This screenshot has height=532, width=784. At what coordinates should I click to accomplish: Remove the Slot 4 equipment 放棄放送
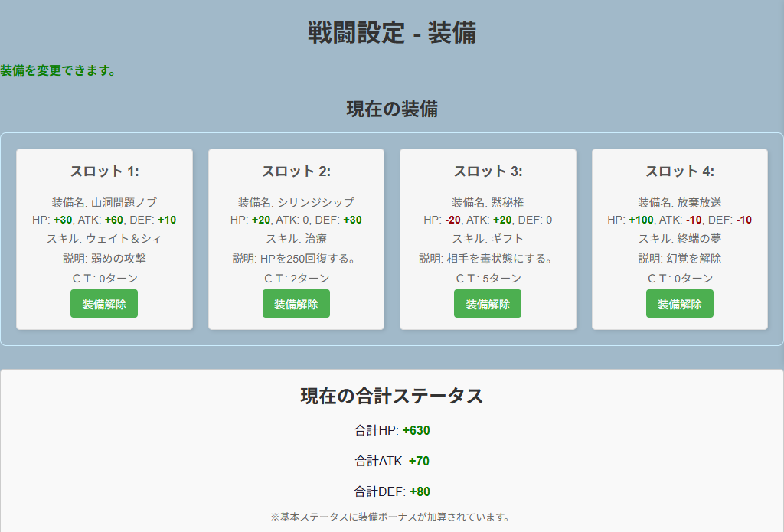pos(679,304)
